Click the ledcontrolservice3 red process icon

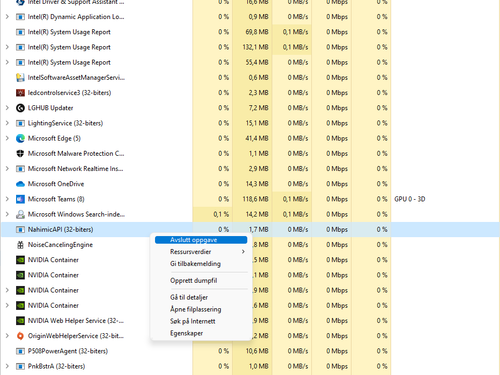pyautogui.click(x=20, y=93)
